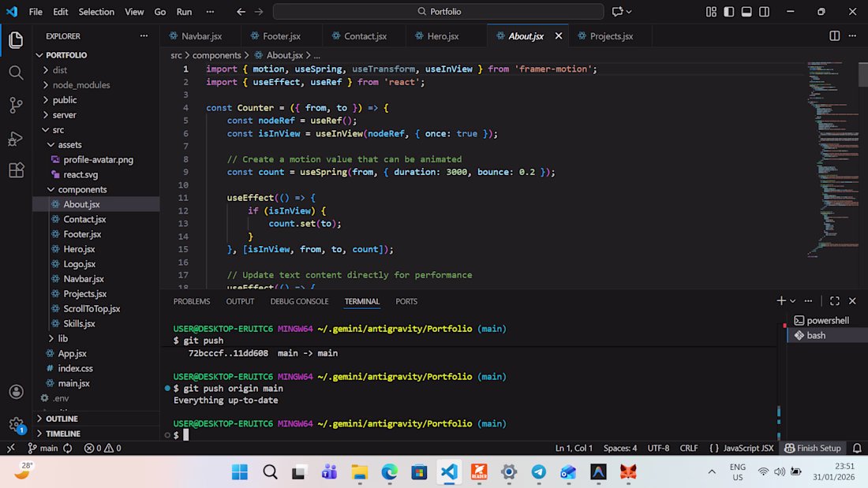Collapse the components folder
Viewport: 868px width, 488px height.
[x=82, y=189]
